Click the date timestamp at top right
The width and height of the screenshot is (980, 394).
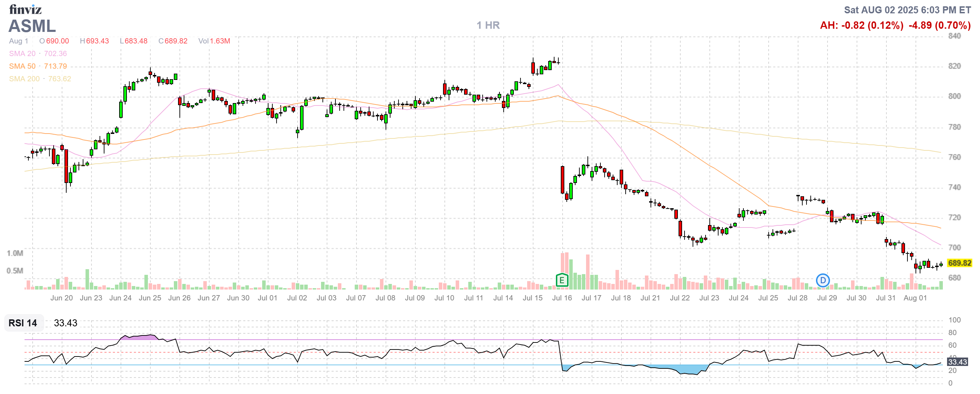(907, 10)
